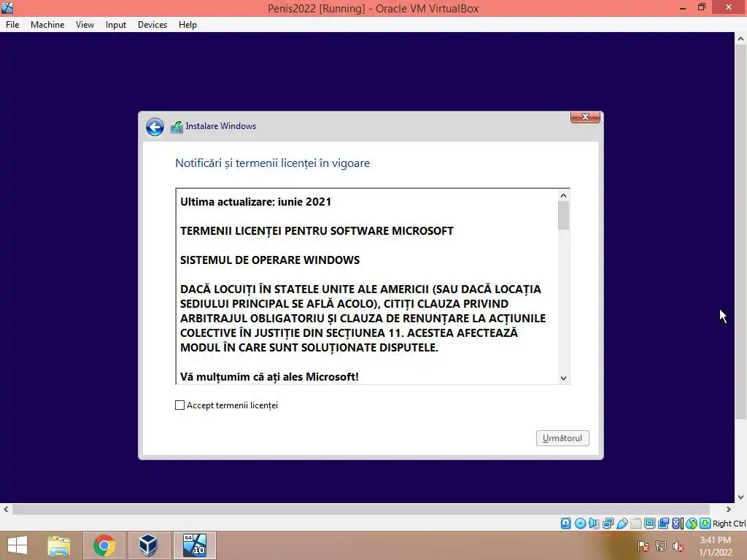Click the display status icon
Image resolution: width=747 pixels, height=560 pixels.
click(x=649, y=524)
